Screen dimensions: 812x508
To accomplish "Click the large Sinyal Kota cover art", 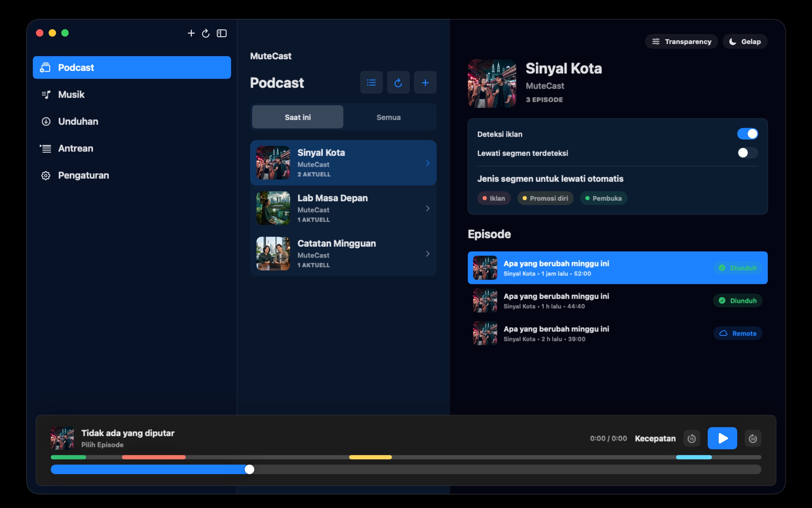I will [x=492, y=84].
